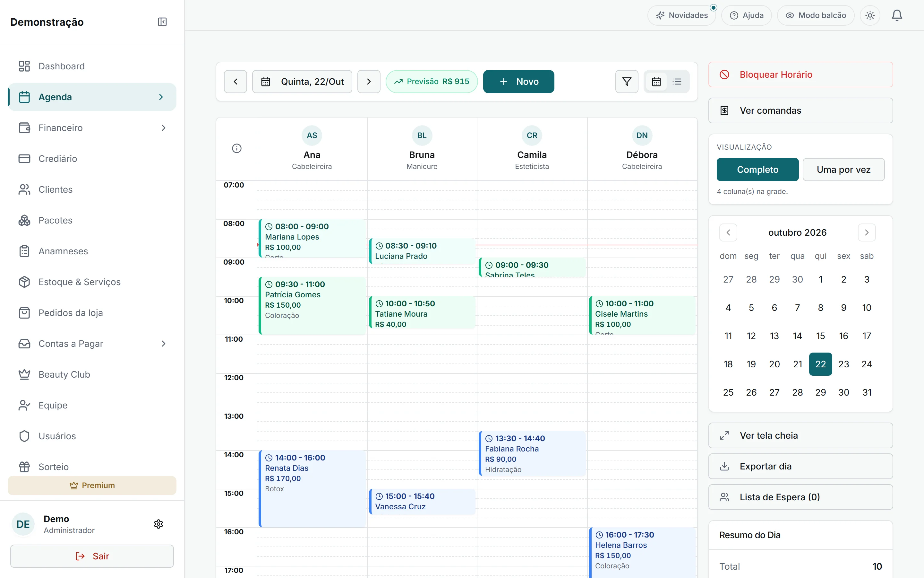Click the Sair logout button
Viewport: 924px width, 578px height.
click(x=92, y=556)
